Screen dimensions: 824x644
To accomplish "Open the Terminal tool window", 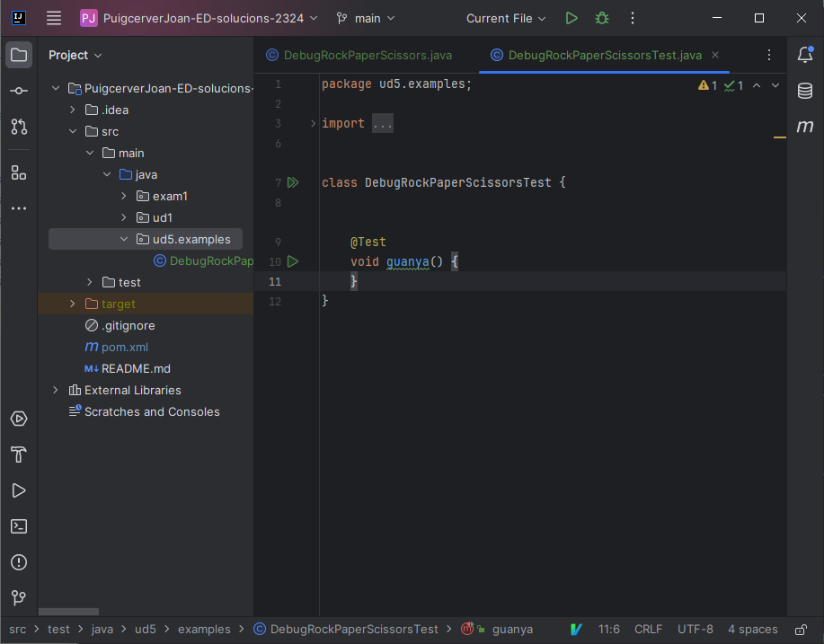I will pyautogui.click(x=19, y=526).
